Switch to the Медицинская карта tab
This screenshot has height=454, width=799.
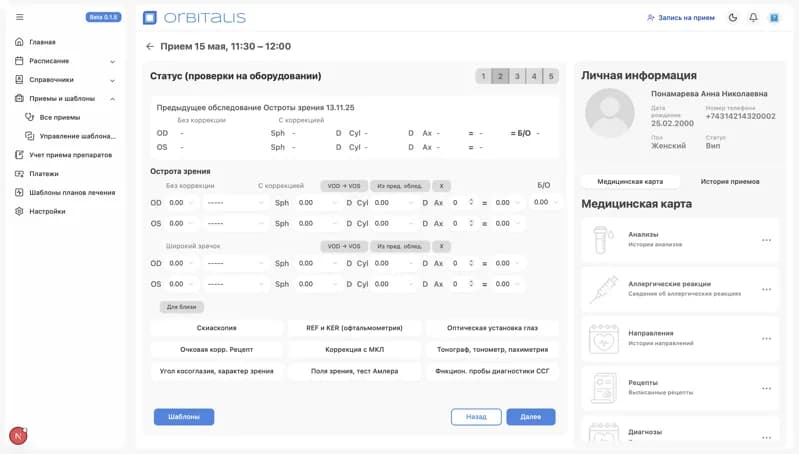click(x=630, y=181)
